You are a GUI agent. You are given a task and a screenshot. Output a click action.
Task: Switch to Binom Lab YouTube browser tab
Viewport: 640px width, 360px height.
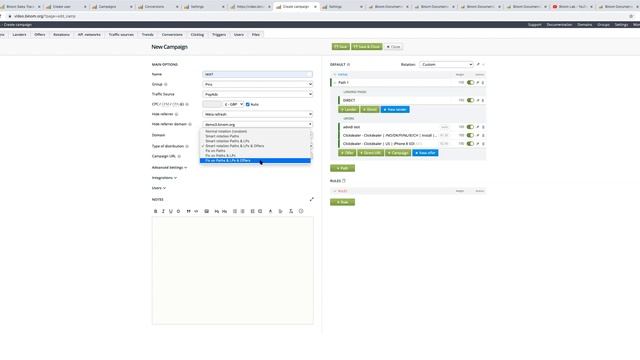572,7
